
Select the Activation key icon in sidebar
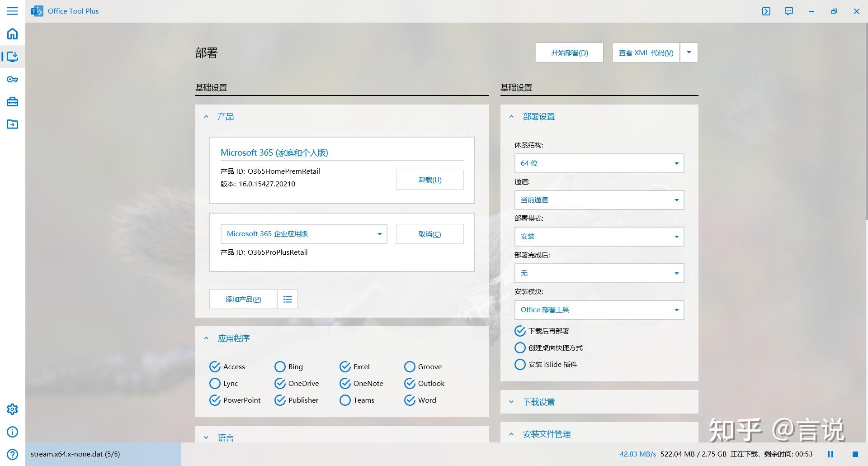(x=12, y=79)
